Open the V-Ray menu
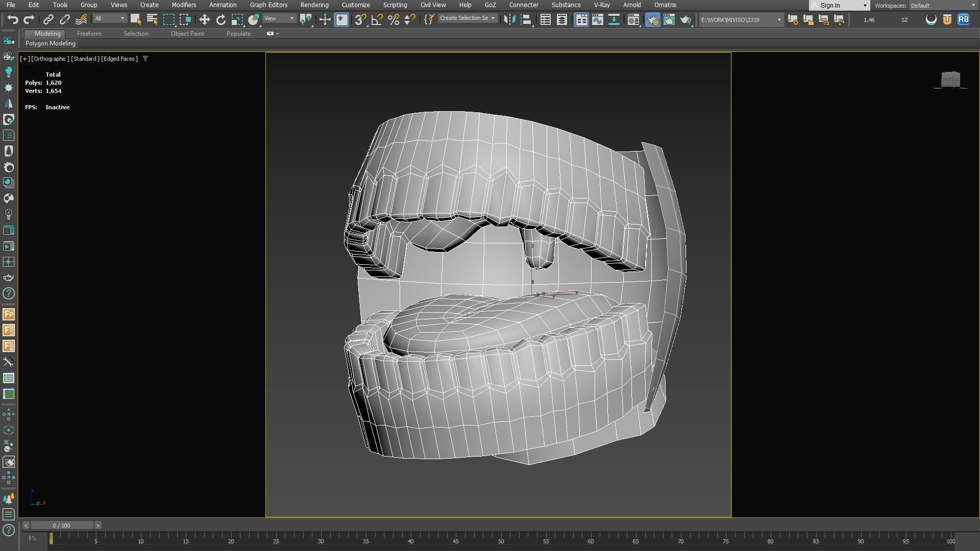Screen dimensions: 980x551 click(602, 5)
